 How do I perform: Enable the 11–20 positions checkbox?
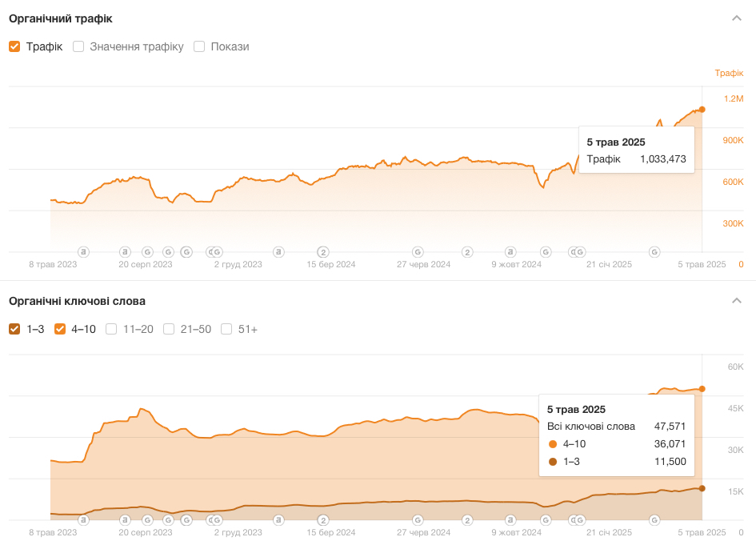tap(111, 329)
